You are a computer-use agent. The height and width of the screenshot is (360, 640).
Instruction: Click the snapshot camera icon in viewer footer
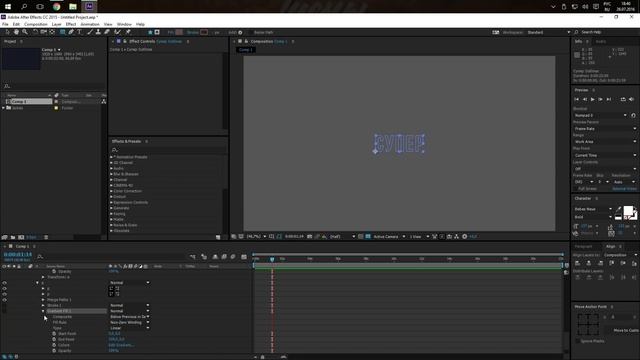[x=309, y=236]
